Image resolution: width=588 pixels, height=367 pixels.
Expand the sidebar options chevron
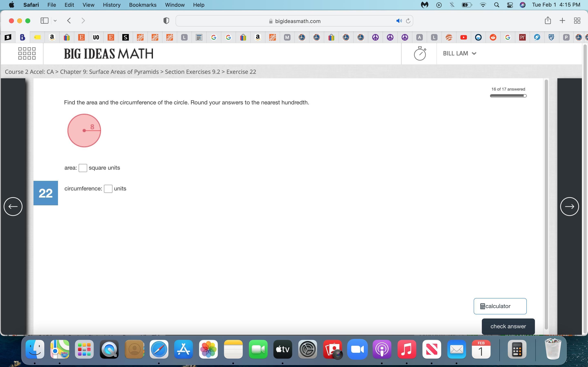click(55, 21)
